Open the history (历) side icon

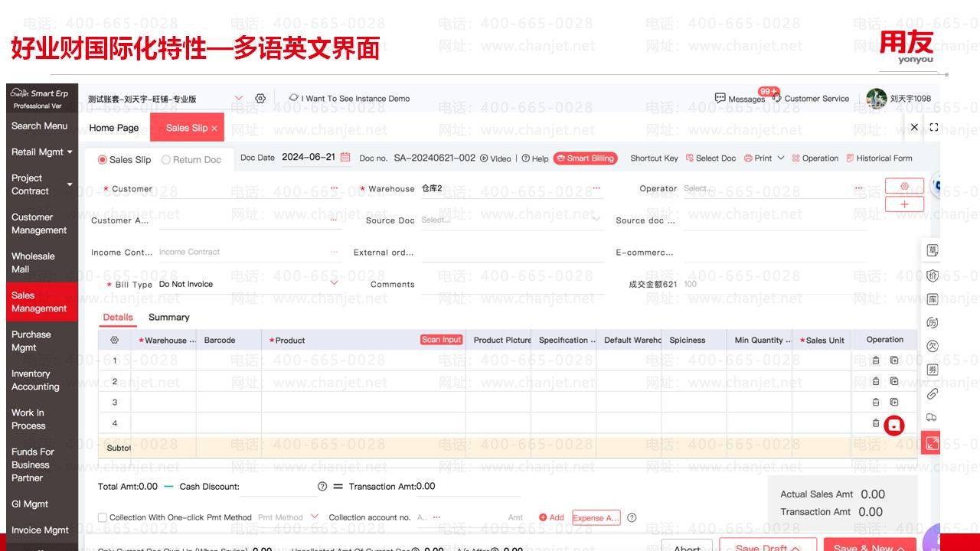(932, 323)
